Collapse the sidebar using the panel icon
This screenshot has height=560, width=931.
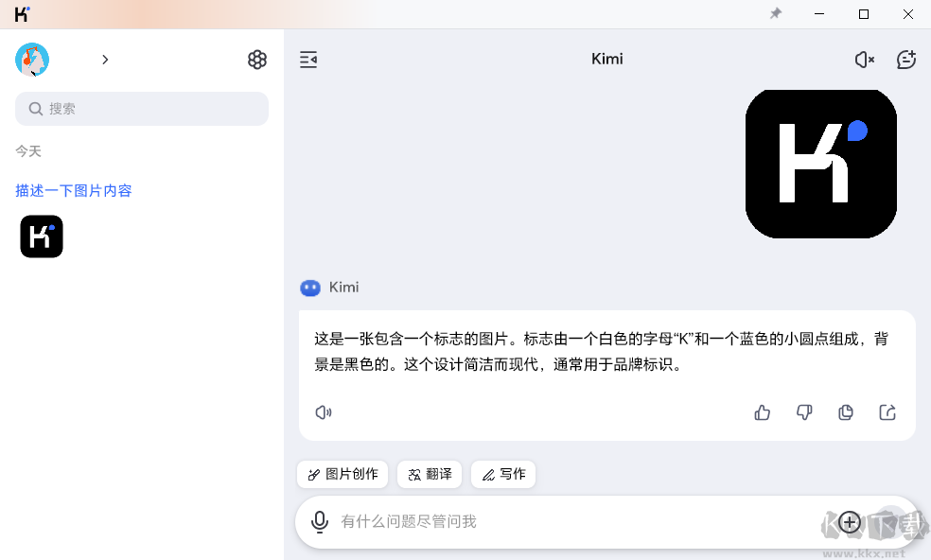tap(307, 59)
